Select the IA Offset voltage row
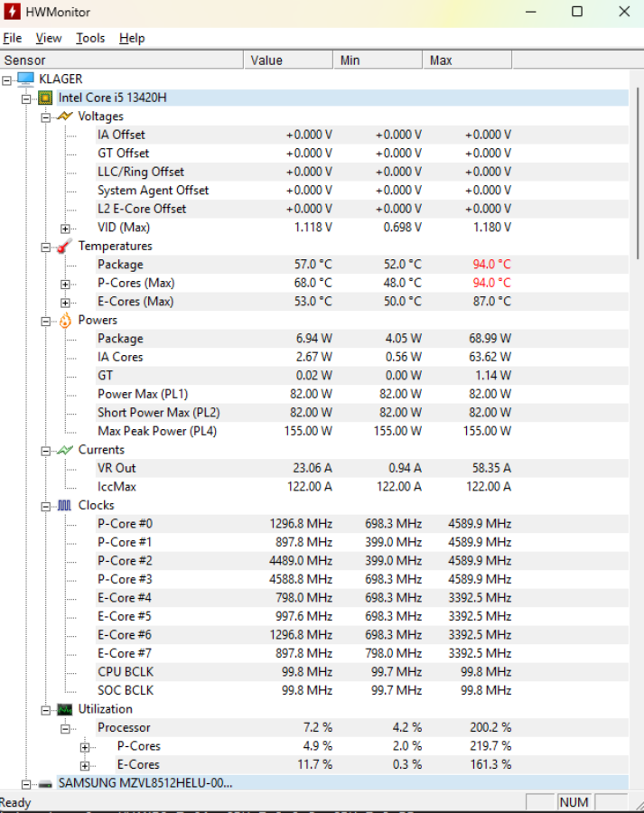The width and height of the screenshot is (644, 813). (362, 135)
